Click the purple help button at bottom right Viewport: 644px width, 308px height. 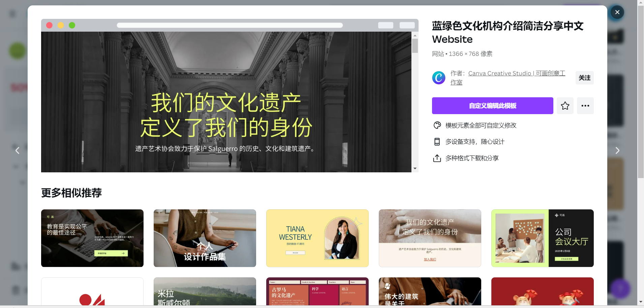tap(620, 288)
